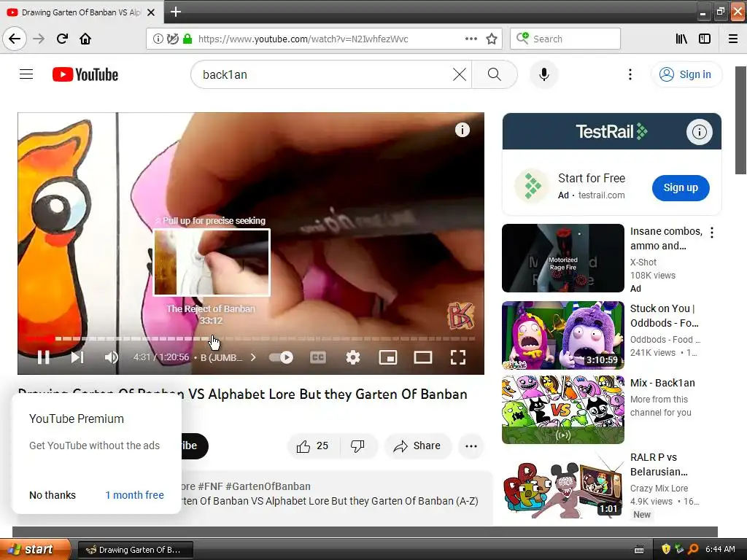Viewport: 747px width, 560px height.
Task: Click the YouTube search magnifier button
Action: click(495, 74)
